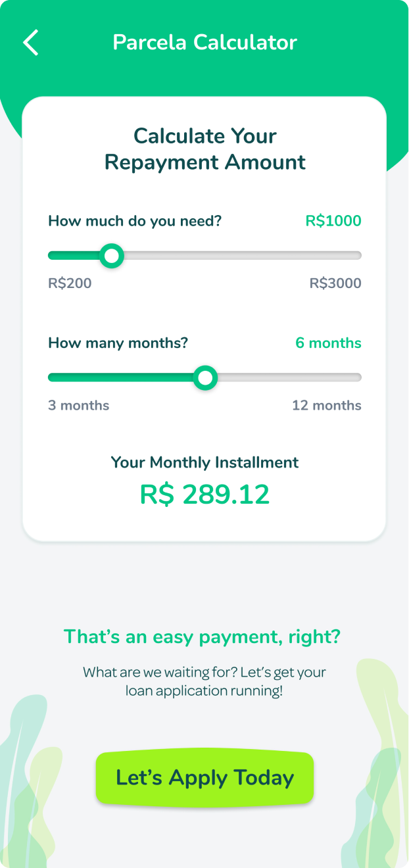409x868 pixels.
Task: Tap the "How much do you need?" label
Action: point(135,221)
